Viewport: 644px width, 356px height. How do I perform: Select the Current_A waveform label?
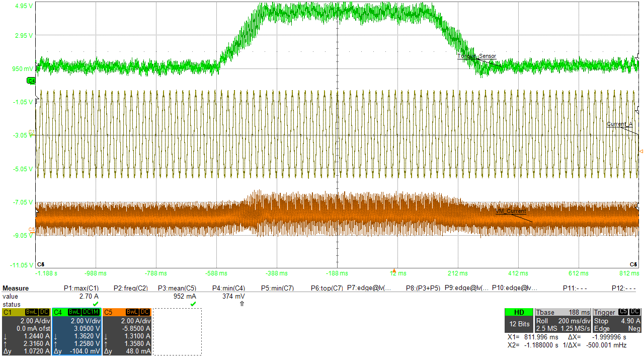click(x=619, y=124)
